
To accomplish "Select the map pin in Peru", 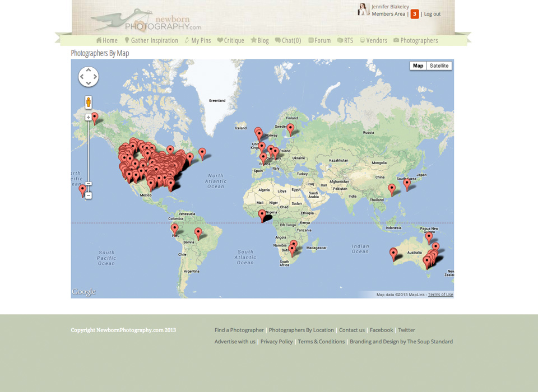I will (x=175, y=230).
